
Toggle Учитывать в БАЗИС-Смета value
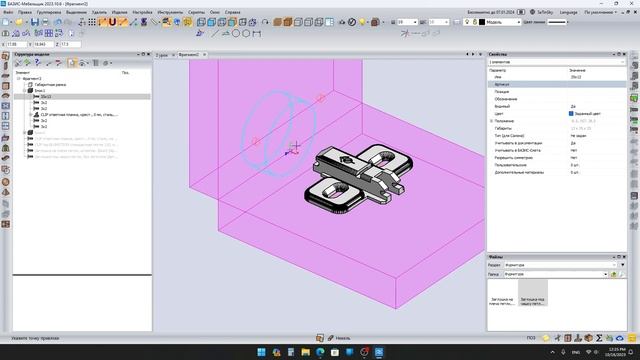574,151
